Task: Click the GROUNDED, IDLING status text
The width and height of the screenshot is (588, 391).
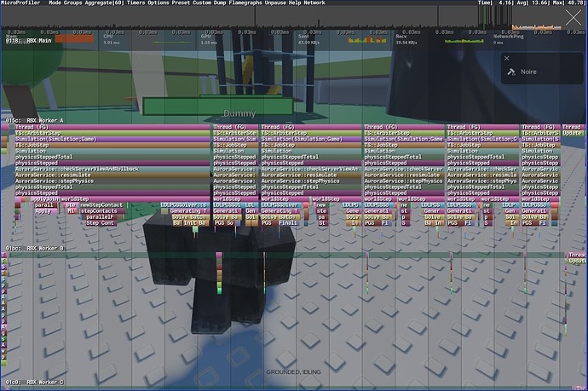Action: click(294, 372)
